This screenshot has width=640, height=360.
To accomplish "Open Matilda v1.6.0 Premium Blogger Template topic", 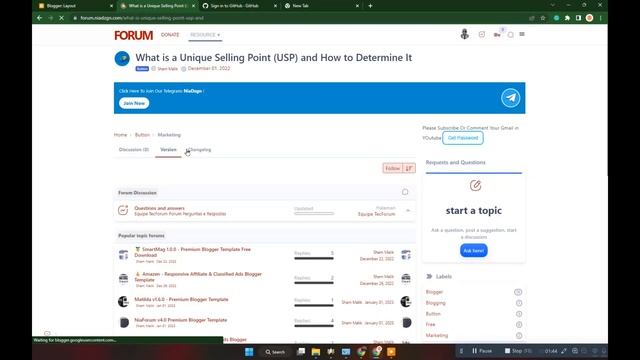I will tap(181, 299).
